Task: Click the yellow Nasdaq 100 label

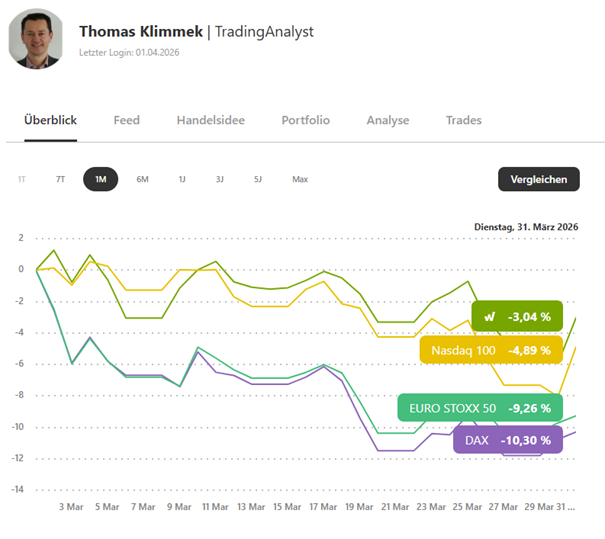Action: tap(461, 351)
